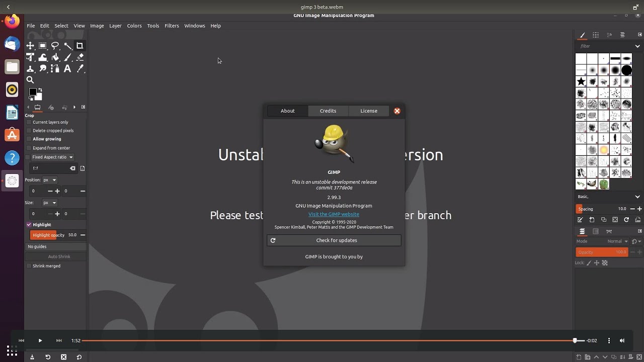Toggle Expand from center checkbox

click(x=29, y=148)
